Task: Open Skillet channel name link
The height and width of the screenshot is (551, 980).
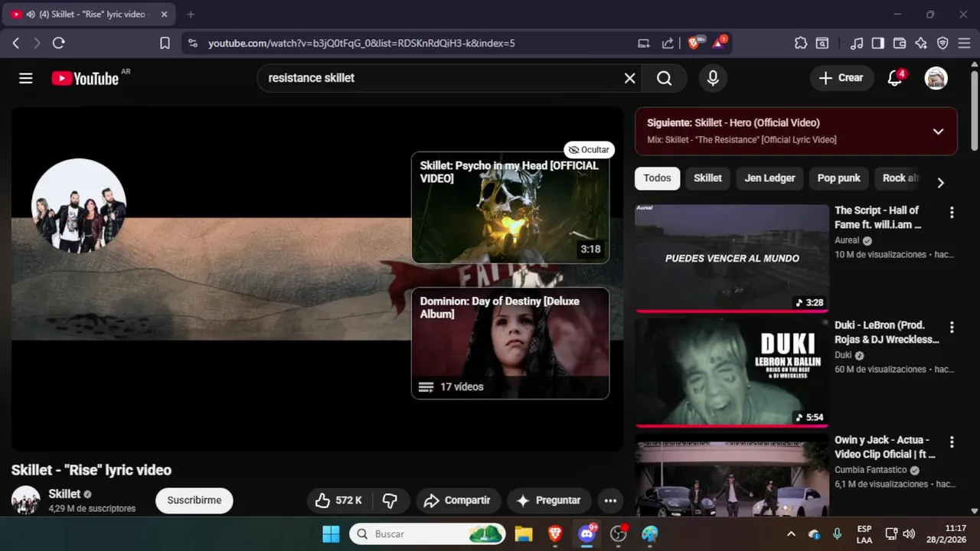Action: click(x=64, y=494)
